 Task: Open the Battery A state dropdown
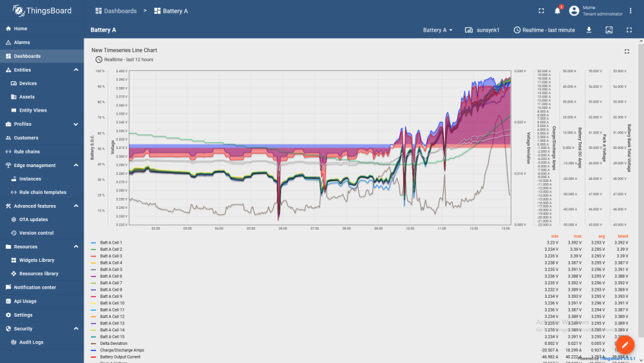point(438,30)
